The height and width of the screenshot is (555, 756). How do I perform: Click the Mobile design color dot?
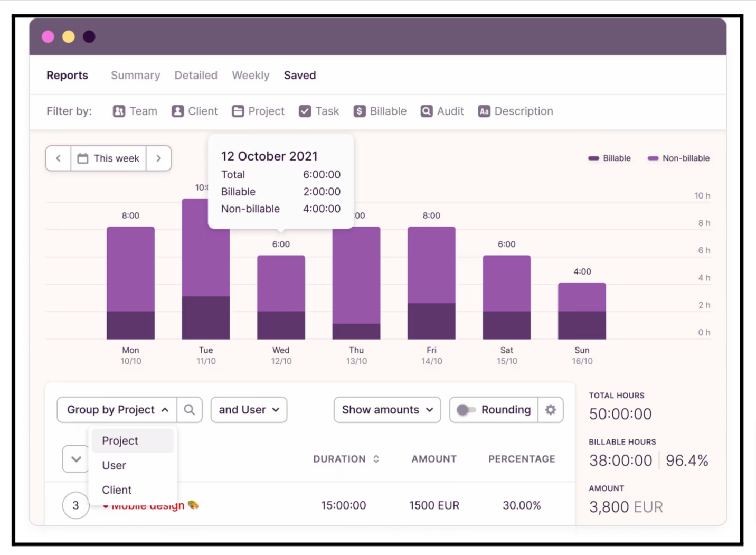click(x=107, y=505)
